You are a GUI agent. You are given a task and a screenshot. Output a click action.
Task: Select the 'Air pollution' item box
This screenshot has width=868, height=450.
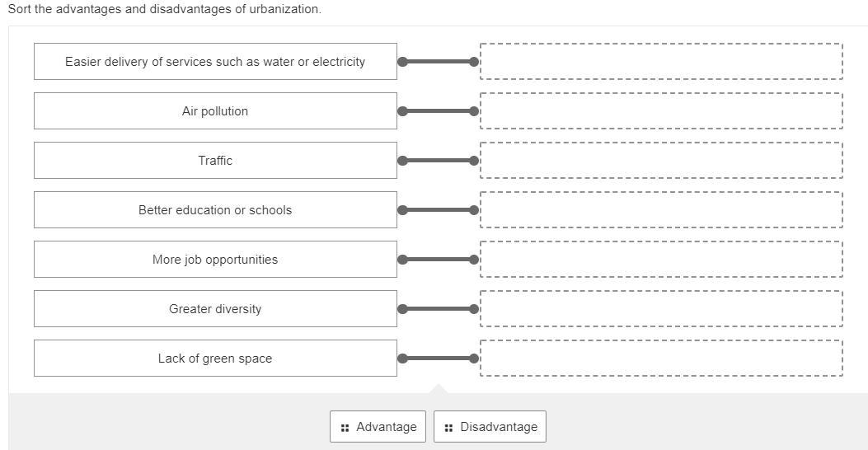[215, 111]
